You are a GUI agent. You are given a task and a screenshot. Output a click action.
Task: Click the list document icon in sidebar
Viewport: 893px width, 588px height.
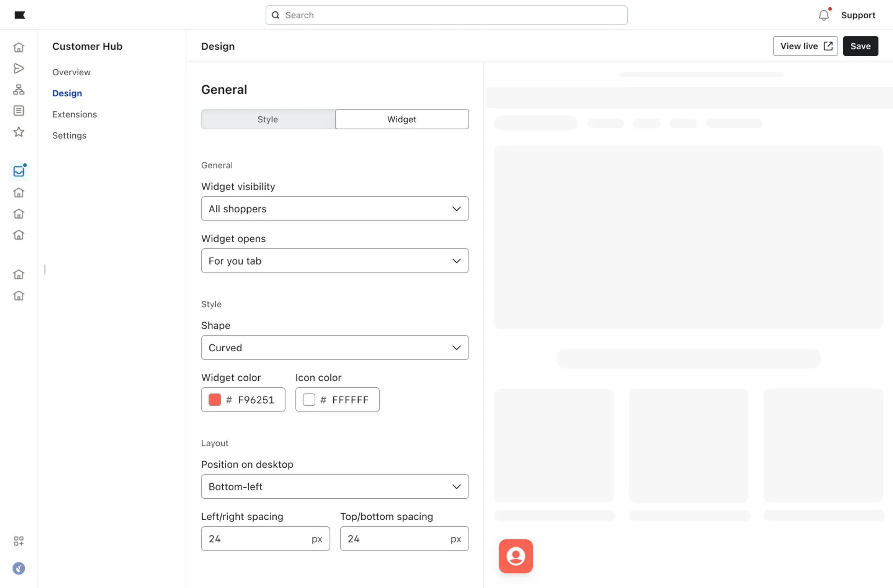click(x=18, y=111)
